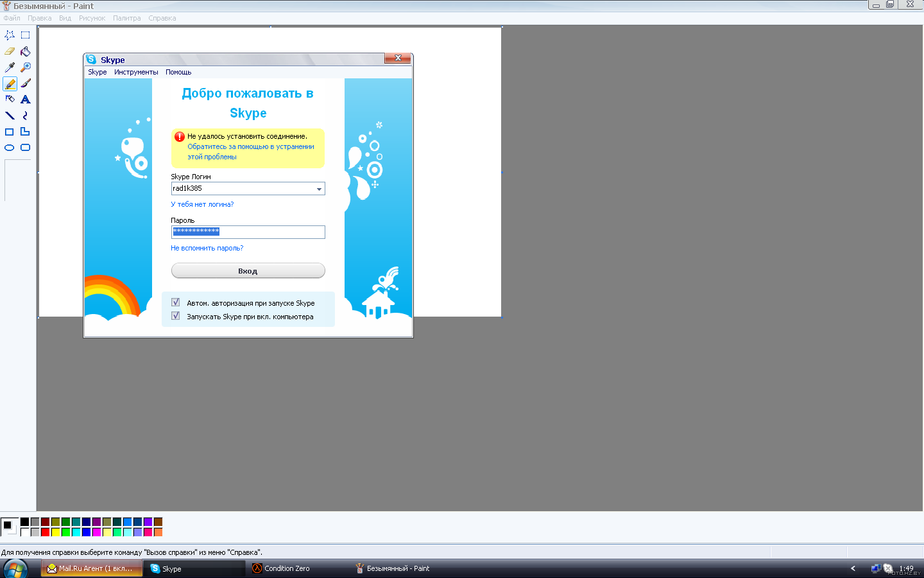Select the Free-form select tool
Image resolution: width=924 pixels, height=578 pixels.
point(10,35)
